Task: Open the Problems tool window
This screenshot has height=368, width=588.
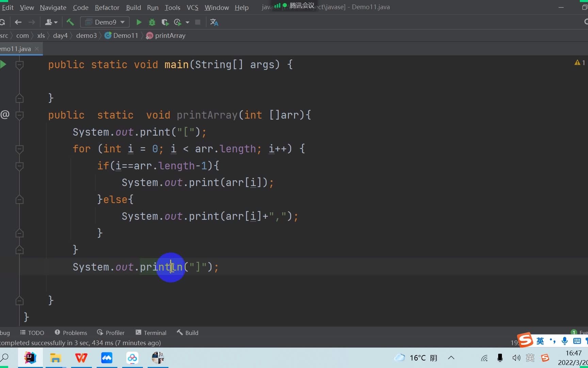Action: (71, 333)
